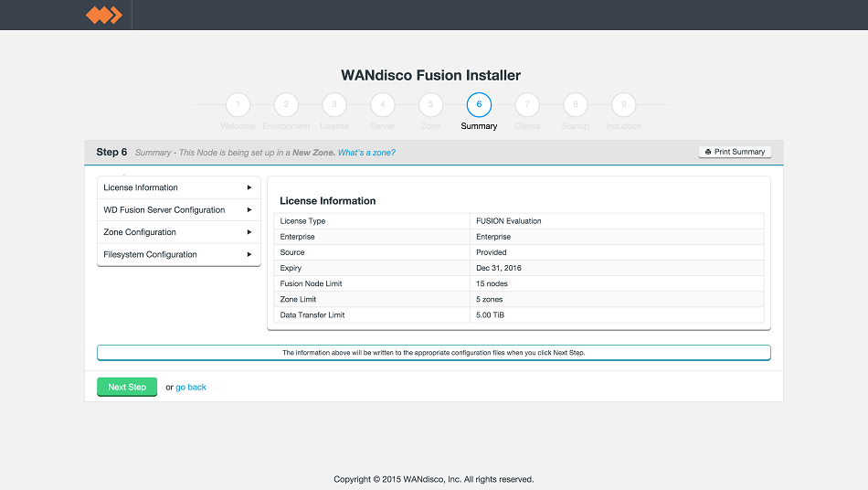The image size is (868, 490).
Task: Click the License Type label cell
Action: 372,221
